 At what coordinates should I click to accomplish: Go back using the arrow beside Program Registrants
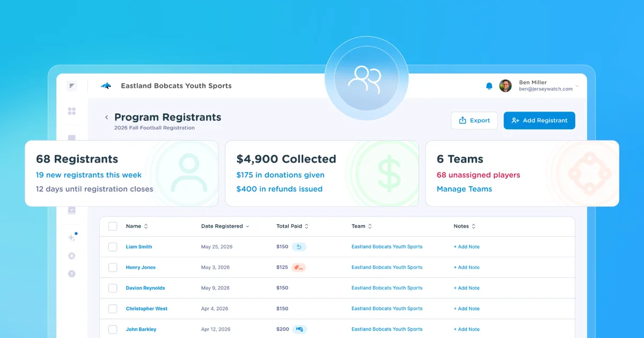click(x=106, y=117)
